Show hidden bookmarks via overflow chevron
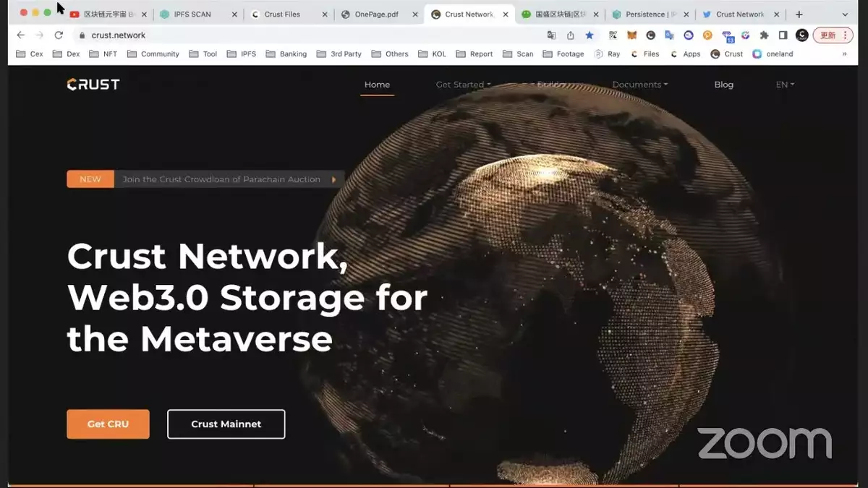Image resolution: width=868 pixels, height=488 pixels. [844, 54]
